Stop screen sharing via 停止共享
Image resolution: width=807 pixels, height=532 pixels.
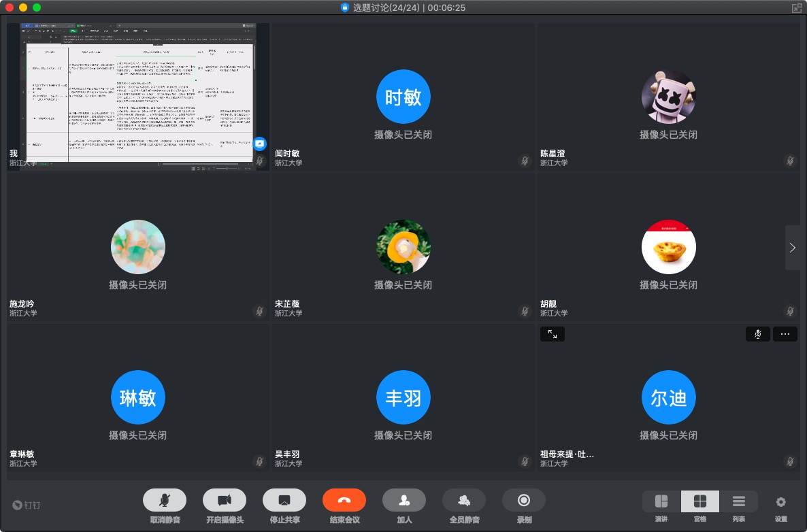click(x=284, y=501)
